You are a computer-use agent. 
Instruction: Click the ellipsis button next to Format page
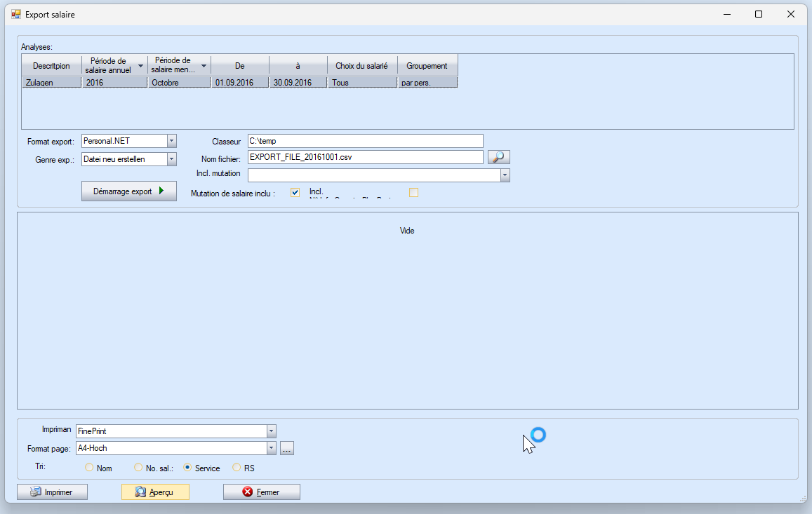point(287,448)
